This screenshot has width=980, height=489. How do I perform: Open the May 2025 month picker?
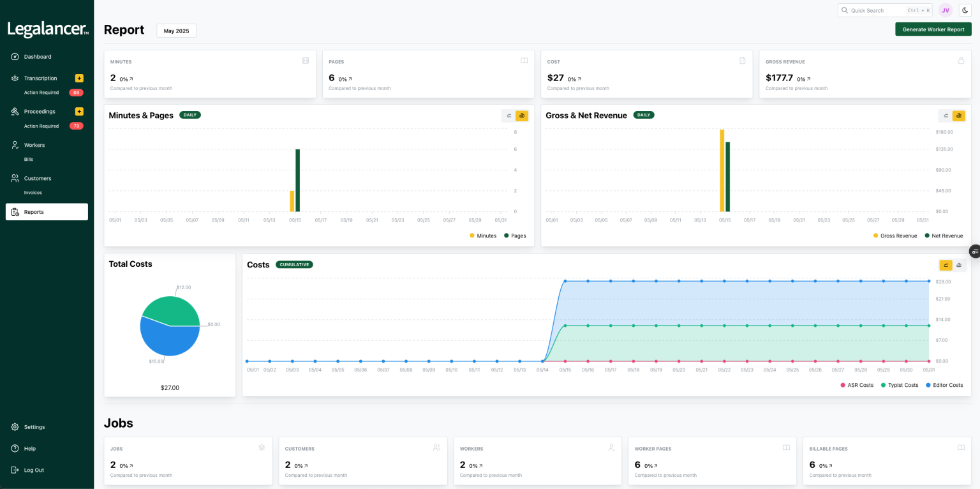tap(176, 31)
